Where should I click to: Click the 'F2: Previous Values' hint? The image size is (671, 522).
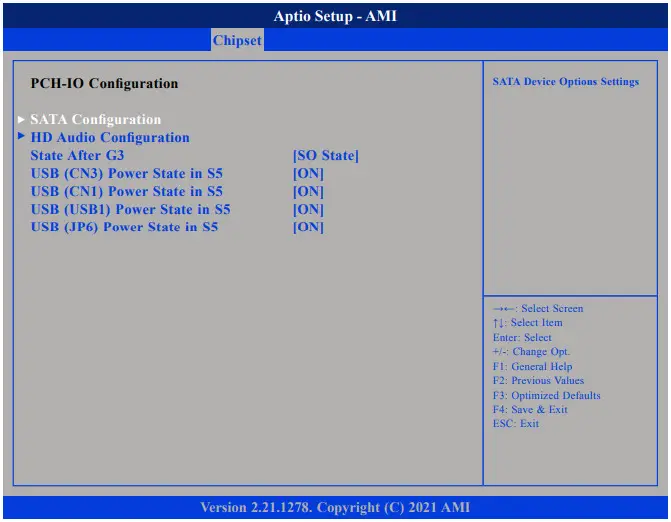pos(538,380)
